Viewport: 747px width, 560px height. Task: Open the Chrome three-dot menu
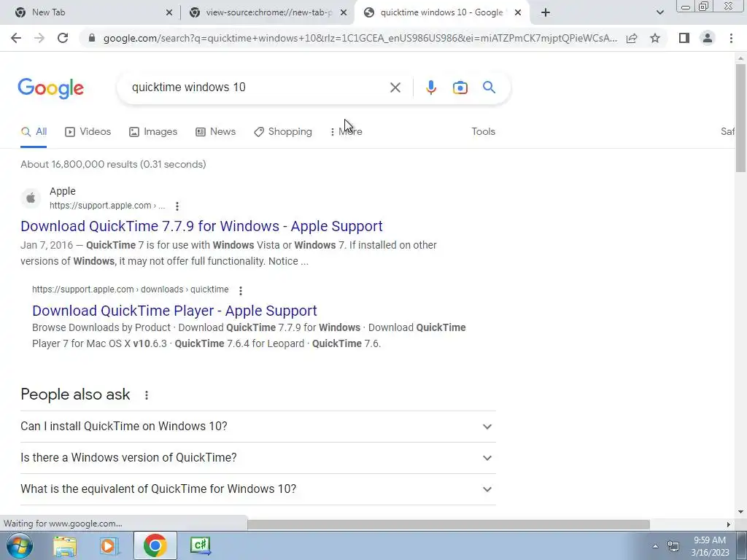pyautogui.click(x=731, y=38)
